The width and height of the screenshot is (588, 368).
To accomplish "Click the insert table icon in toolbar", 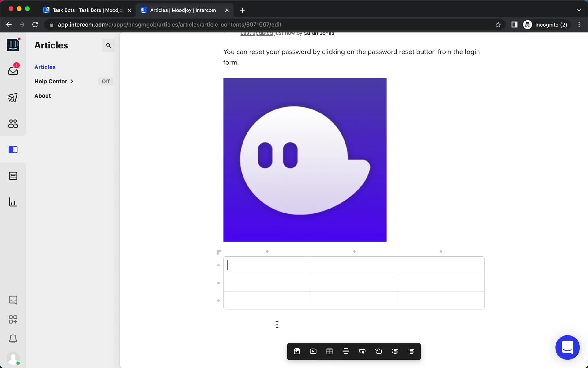I will [x=330, y=351].
